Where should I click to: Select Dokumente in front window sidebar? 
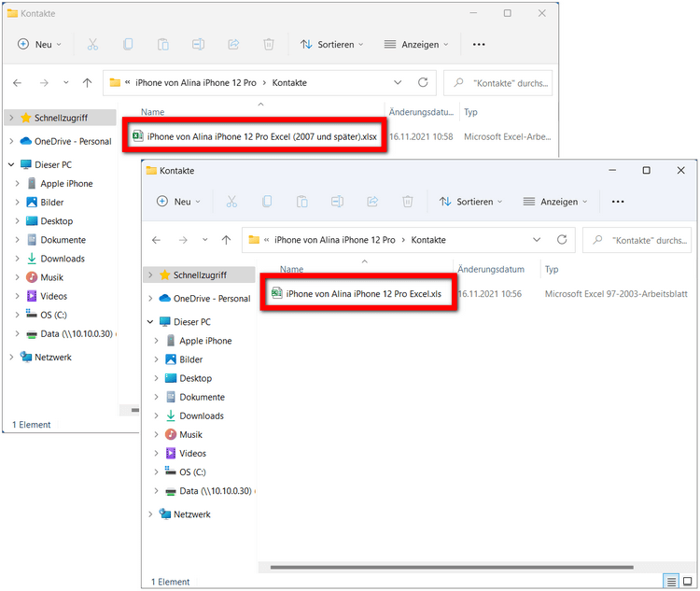tap(202, 397)
